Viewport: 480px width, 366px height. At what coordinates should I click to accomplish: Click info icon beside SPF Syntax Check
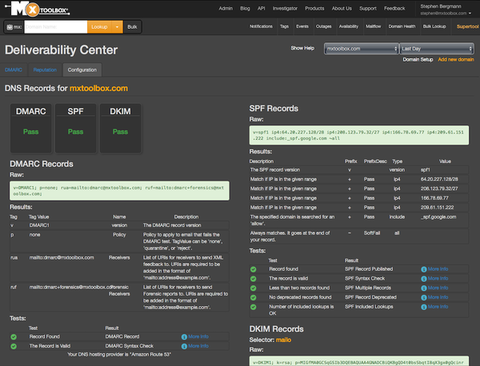coord(424,279)
